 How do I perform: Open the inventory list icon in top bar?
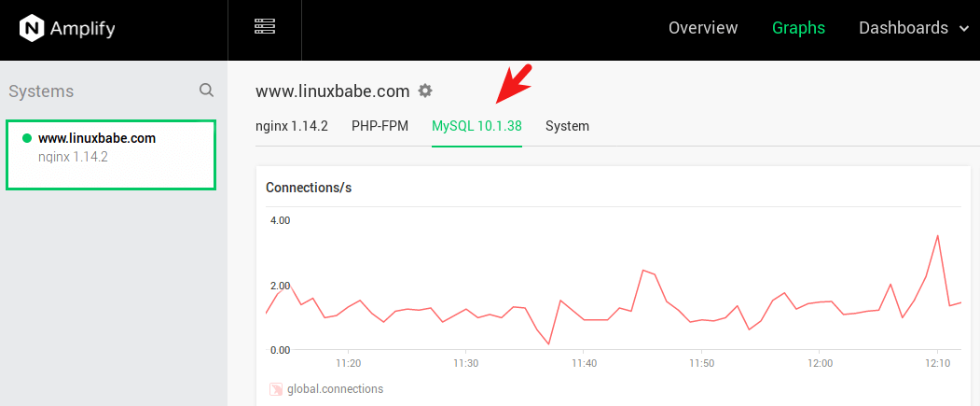coord(265,26)
